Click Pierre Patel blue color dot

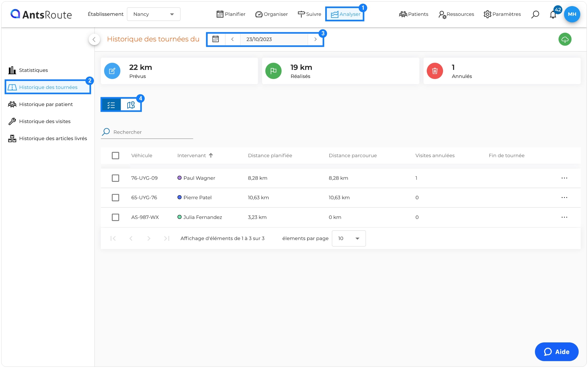coord(179,197)
